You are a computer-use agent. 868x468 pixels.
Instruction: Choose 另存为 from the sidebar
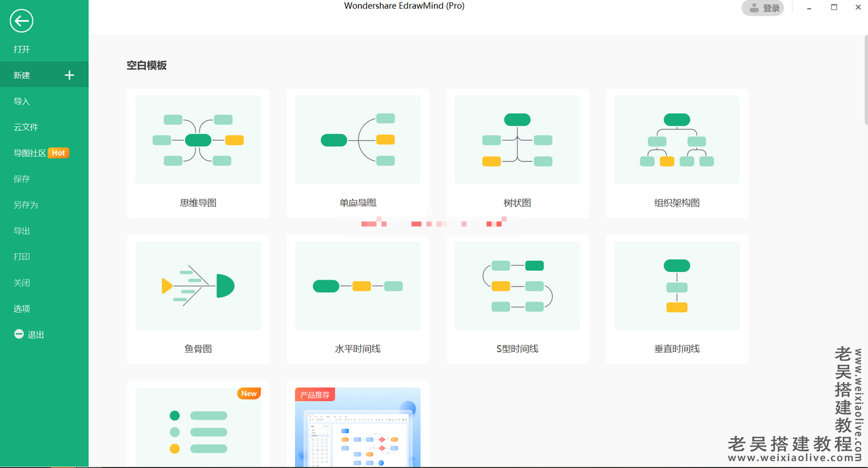[44, 205]
